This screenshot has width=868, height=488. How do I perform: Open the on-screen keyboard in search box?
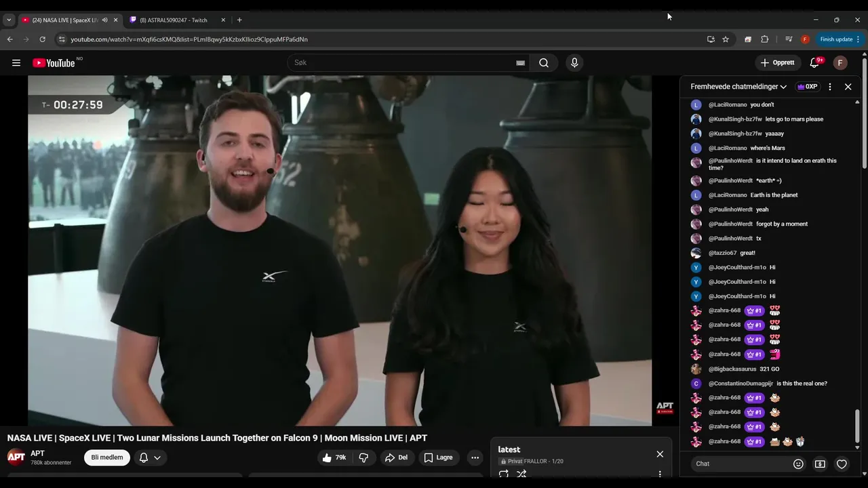tap(520, 63)
